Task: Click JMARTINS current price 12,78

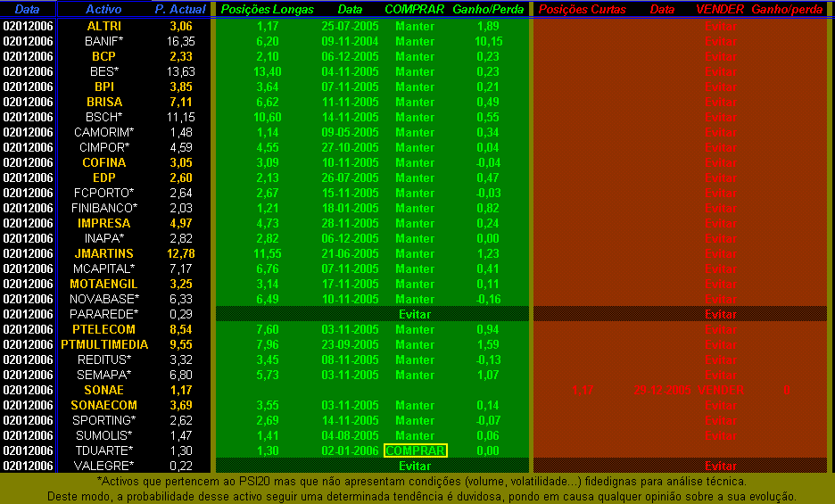Action: pos(181,254)
